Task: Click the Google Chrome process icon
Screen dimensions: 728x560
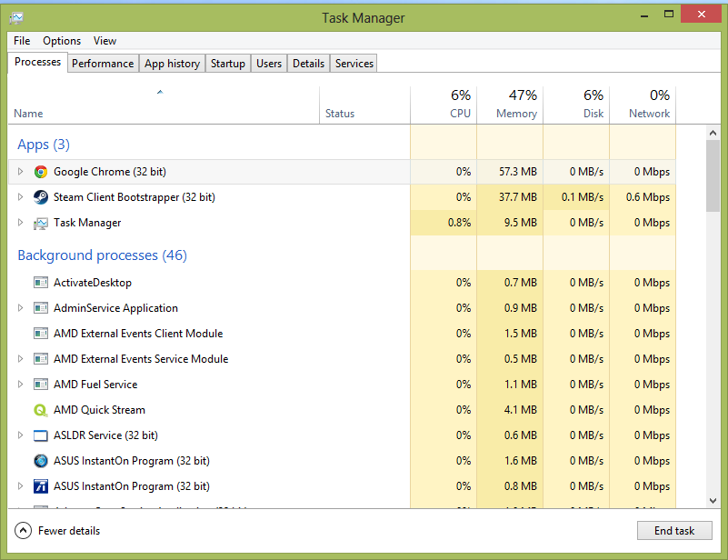Action: [x=40, y=172]
